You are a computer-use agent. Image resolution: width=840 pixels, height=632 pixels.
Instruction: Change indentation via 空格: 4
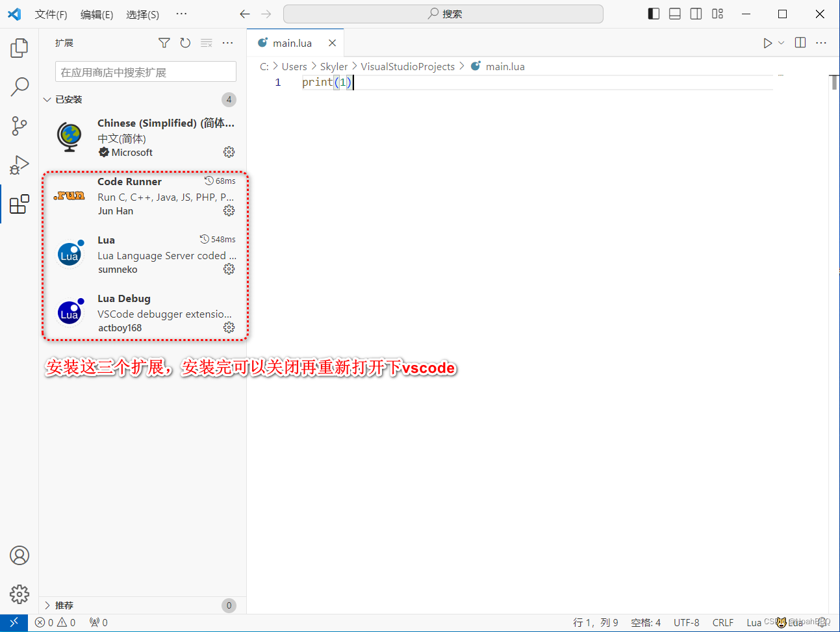pyautogui.click(x=646, y=622)
